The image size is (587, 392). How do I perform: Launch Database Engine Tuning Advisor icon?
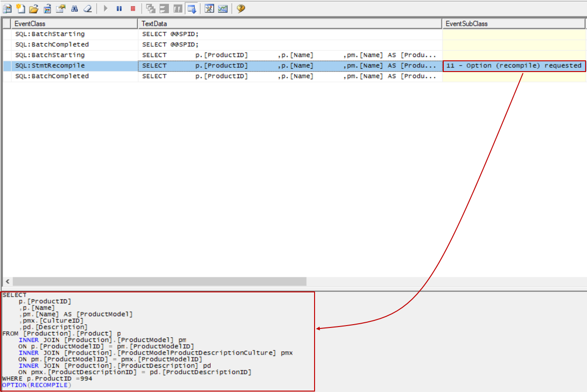(x=209, y=8)
